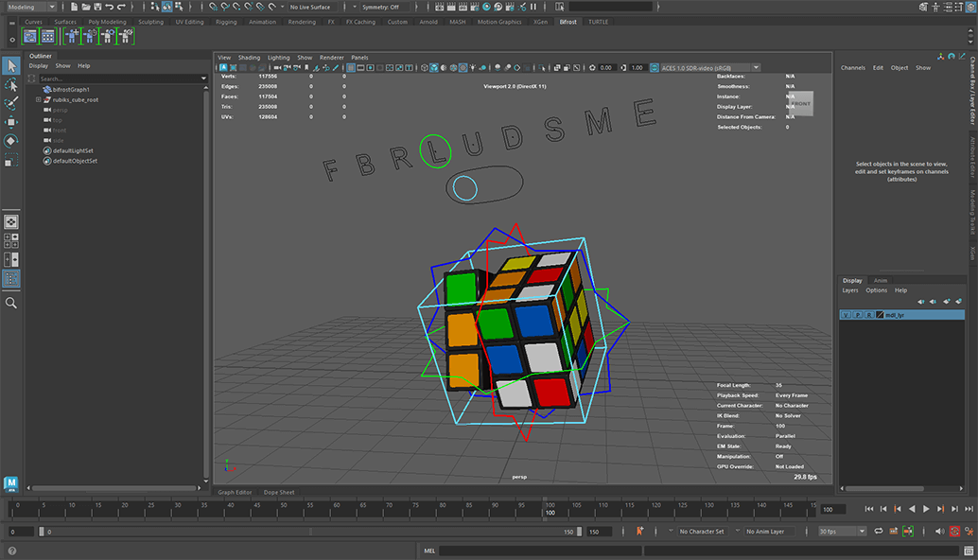
Task: Set a bookmark on the timeline
Action: (x=640, y=532)
